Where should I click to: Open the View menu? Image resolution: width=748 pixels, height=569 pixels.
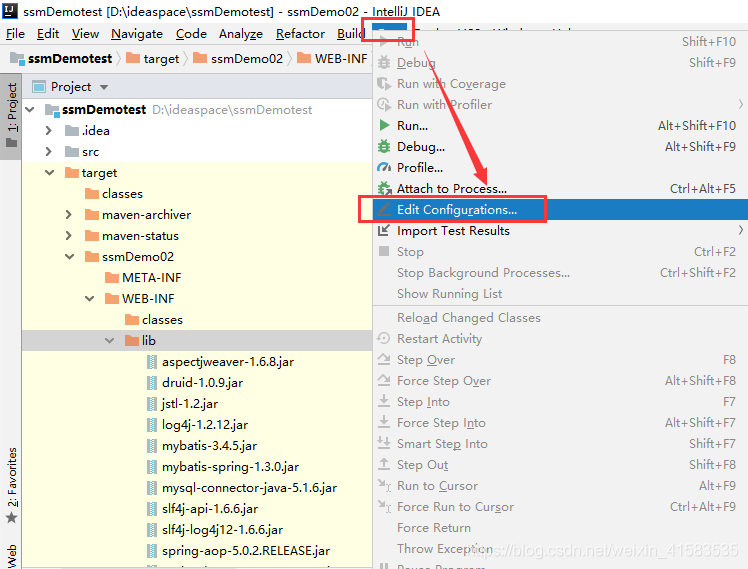click(x=85, y=34)
